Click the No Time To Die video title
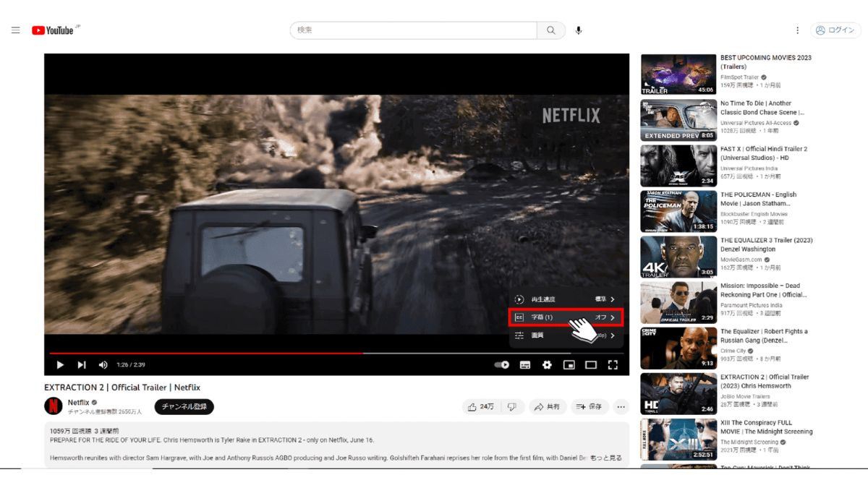The width and height of the screenshot is (868, 488). (762, 108)
